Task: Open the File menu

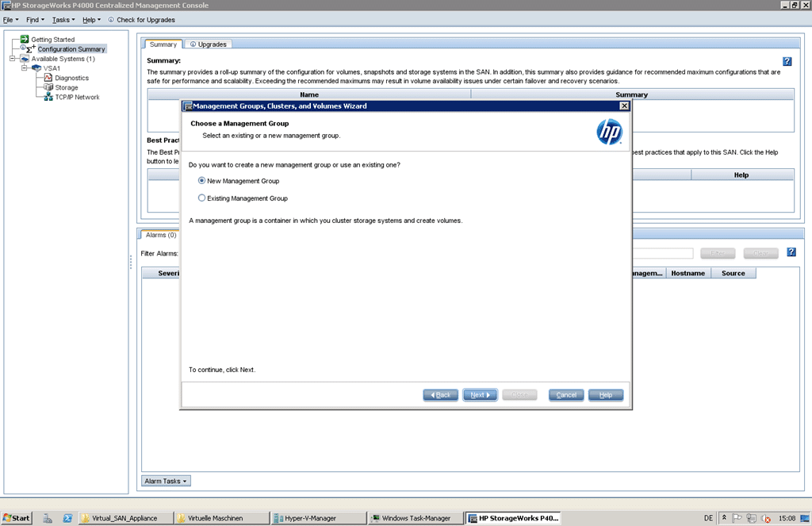Action: 10,20
